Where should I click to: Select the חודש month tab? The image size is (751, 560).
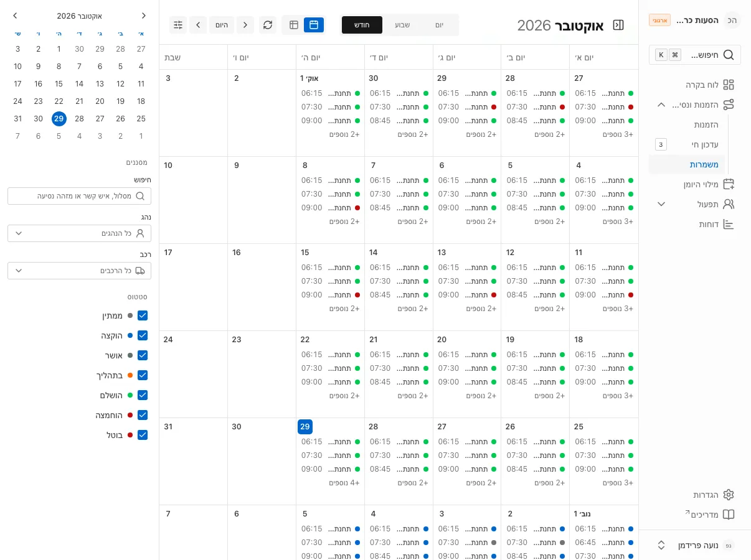point(362,25)
